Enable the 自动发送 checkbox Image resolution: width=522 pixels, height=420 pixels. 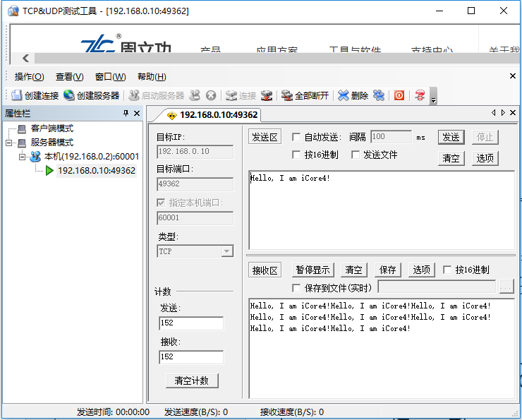tap(296, 137)
